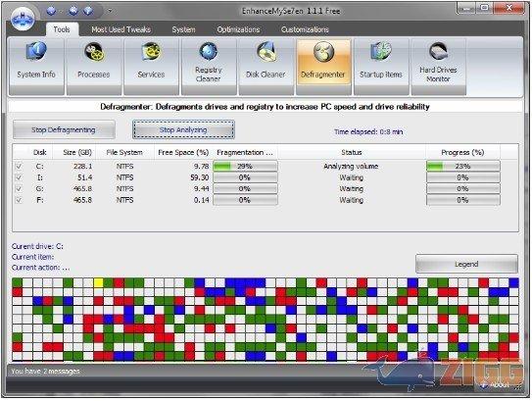
Task: Click the 'Curent drive: C:' label
Action: (x=37, y=246)
